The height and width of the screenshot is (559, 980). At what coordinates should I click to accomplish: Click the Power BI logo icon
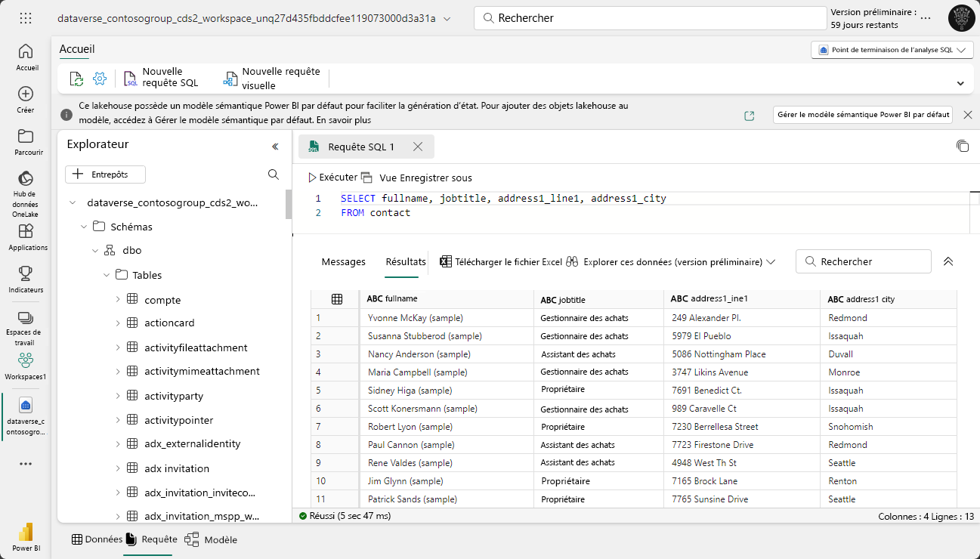coord(26,533)
